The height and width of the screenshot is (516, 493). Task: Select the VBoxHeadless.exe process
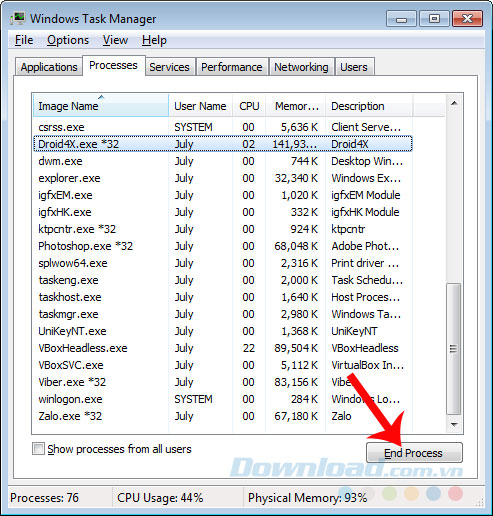pyautogui.click(x=223, y=348)
